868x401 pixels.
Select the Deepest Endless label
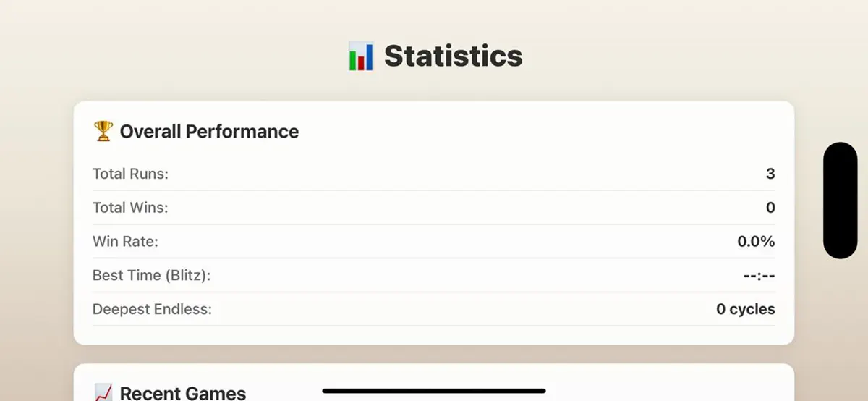click(152, 309)
